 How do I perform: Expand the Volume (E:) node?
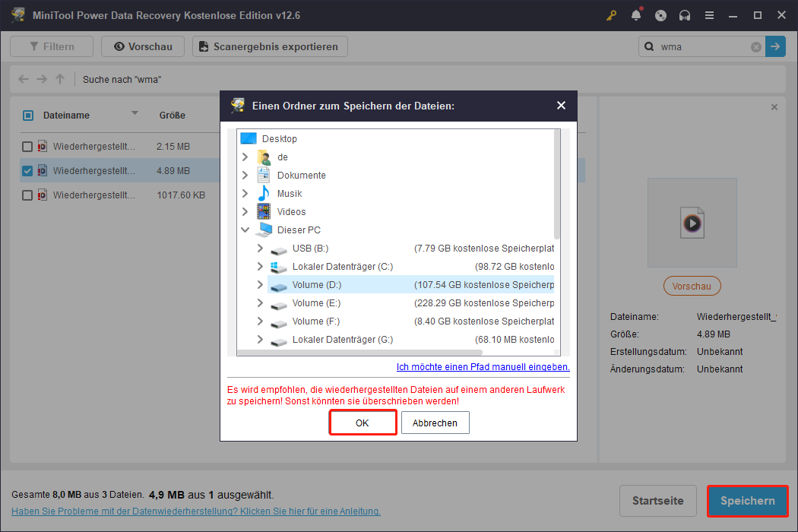click(x=260, y=303)
